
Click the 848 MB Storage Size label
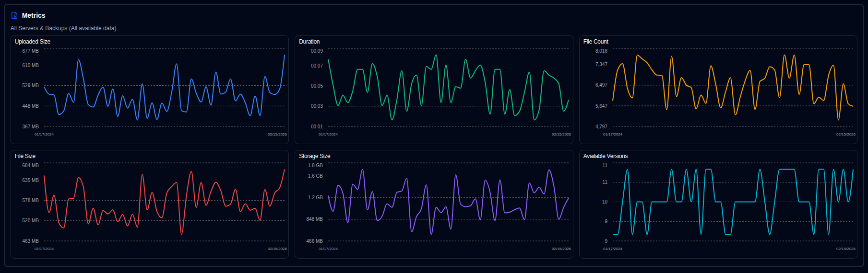[x=315, y=219]
